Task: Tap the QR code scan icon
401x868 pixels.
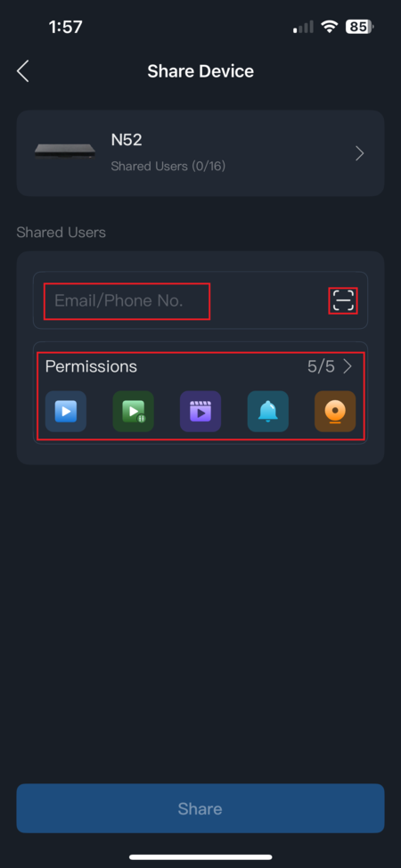Action: click(343, 301)
